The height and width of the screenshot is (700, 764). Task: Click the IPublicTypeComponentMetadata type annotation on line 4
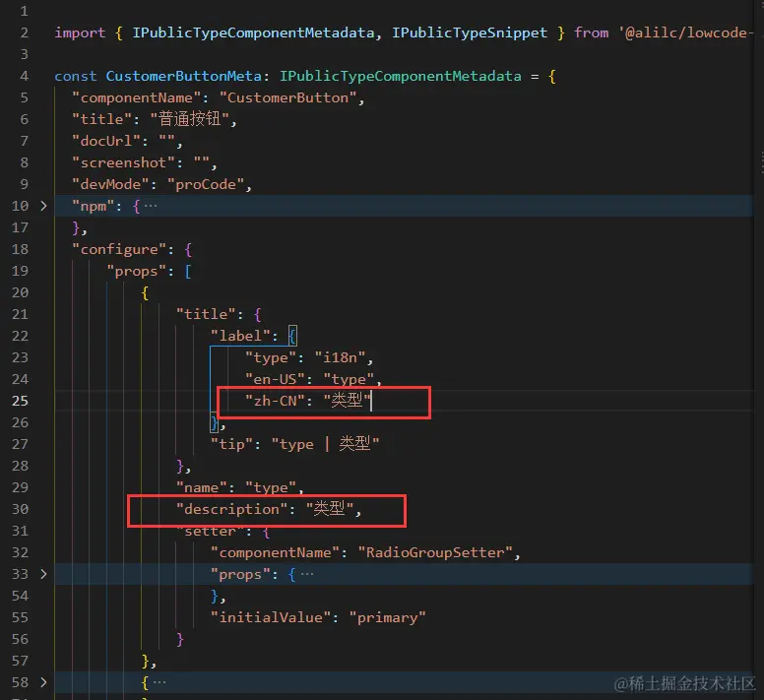click(x=400, y=76)
